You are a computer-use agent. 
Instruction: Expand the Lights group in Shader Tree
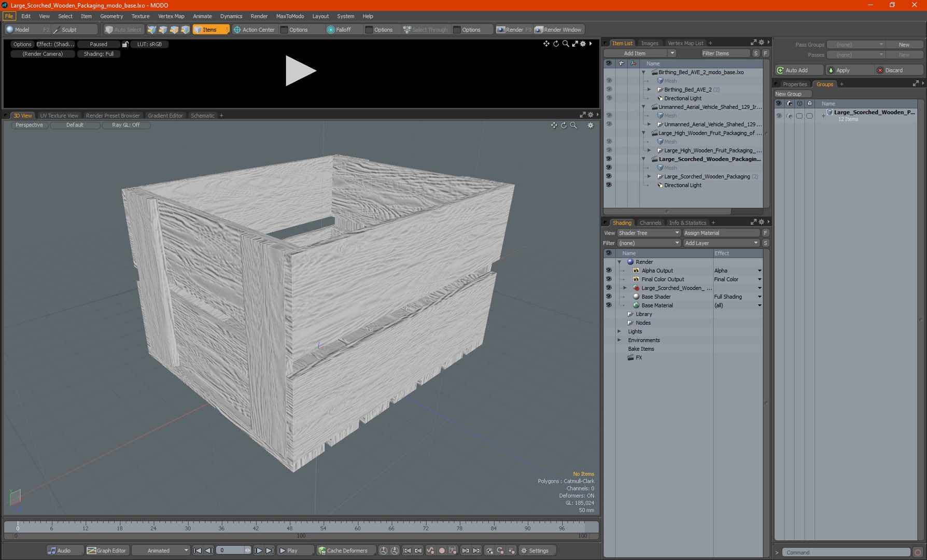coord(619,331)
